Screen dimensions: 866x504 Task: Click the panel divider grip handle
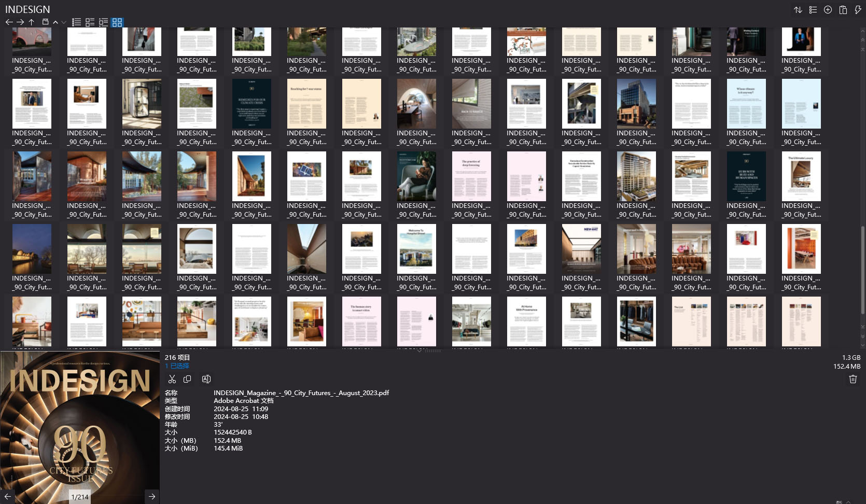pyautogui.click(x=432, y=351)
